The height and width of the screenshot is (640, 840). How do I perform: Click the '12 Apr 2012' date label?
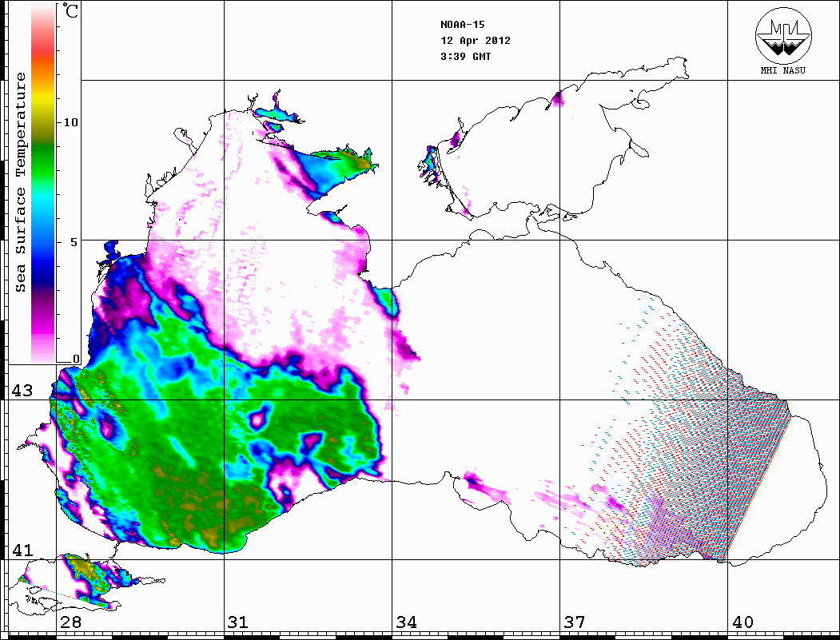(476, 41)
